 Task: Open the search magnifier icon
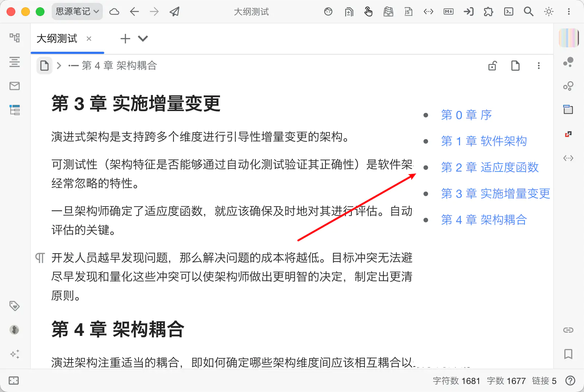point(528,12)
